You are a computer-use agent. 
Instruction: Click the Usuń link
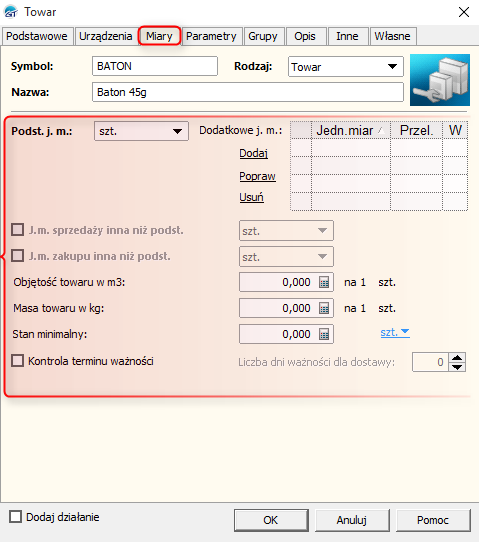pos(252,197)
